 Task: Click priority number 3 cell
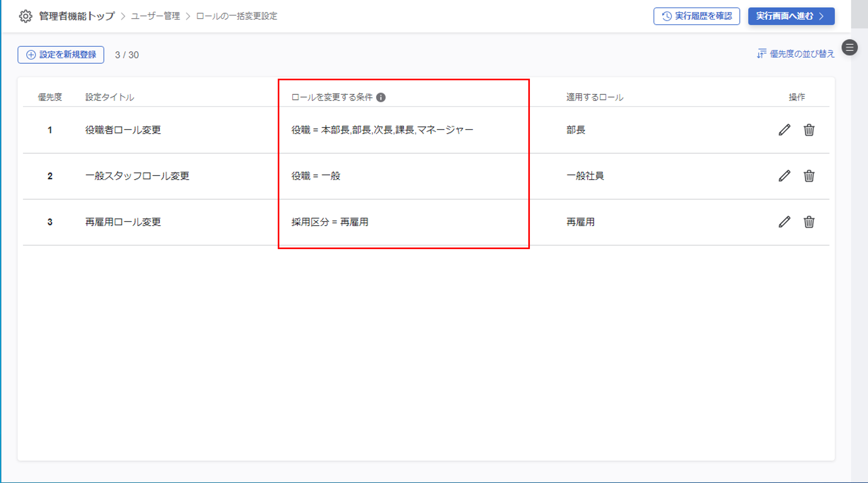(x=50, y=222)
